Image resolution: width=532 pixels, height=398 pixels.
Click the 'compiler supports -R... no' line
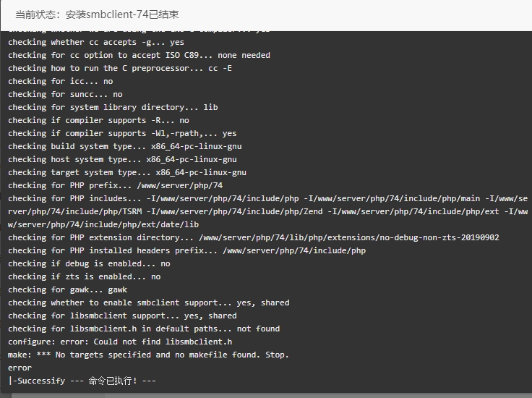point(98,120)
